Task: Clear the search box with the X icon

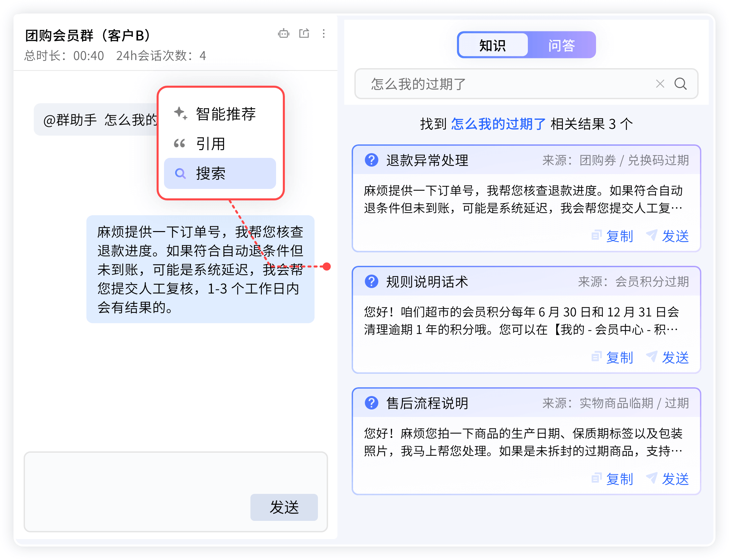Action: pos(660,84)
